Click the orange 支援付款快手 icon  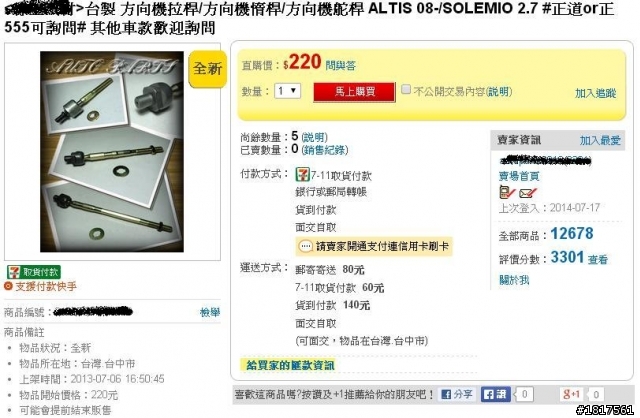tap(8, 286)
